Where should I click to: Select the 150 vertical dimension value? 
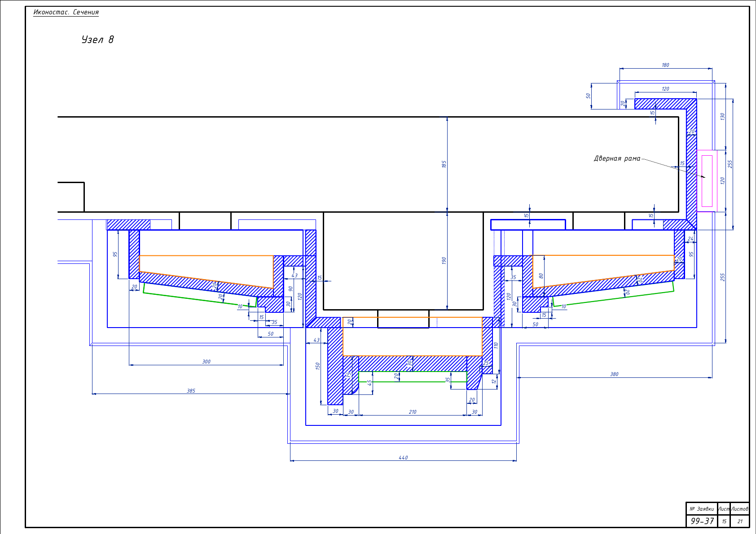click(x=318, y=366)
